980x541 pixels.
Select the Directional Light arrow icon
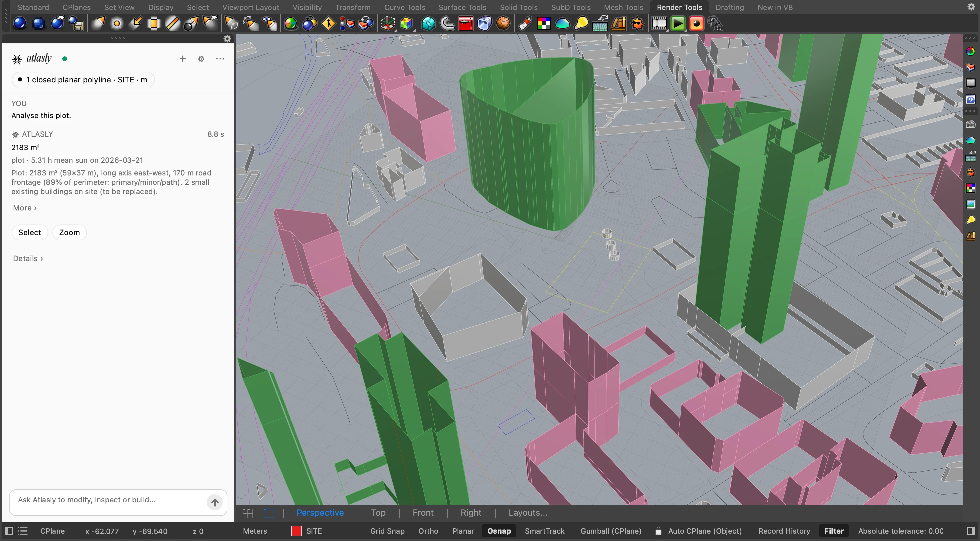(x=135, y=24)
